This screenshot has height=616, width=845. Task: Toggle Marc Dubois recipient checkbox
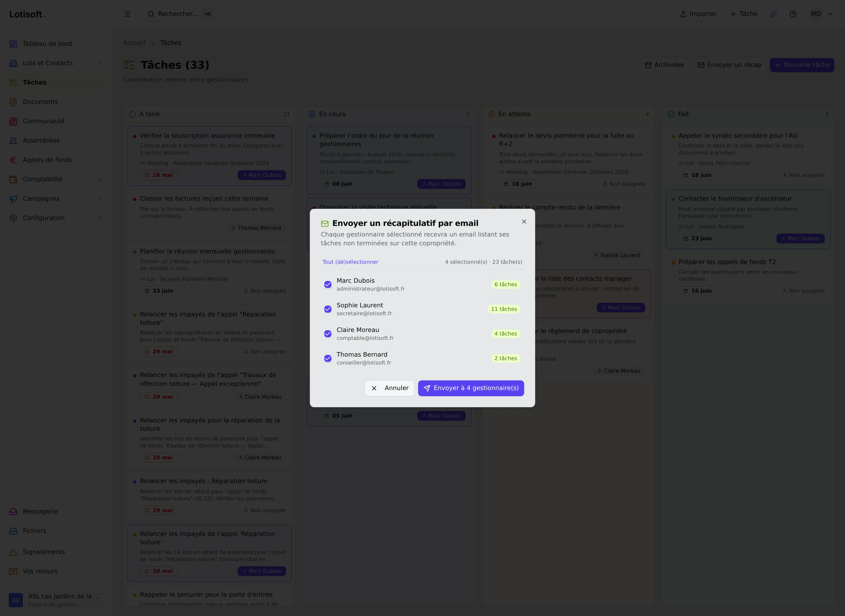[x=328, y=284]
